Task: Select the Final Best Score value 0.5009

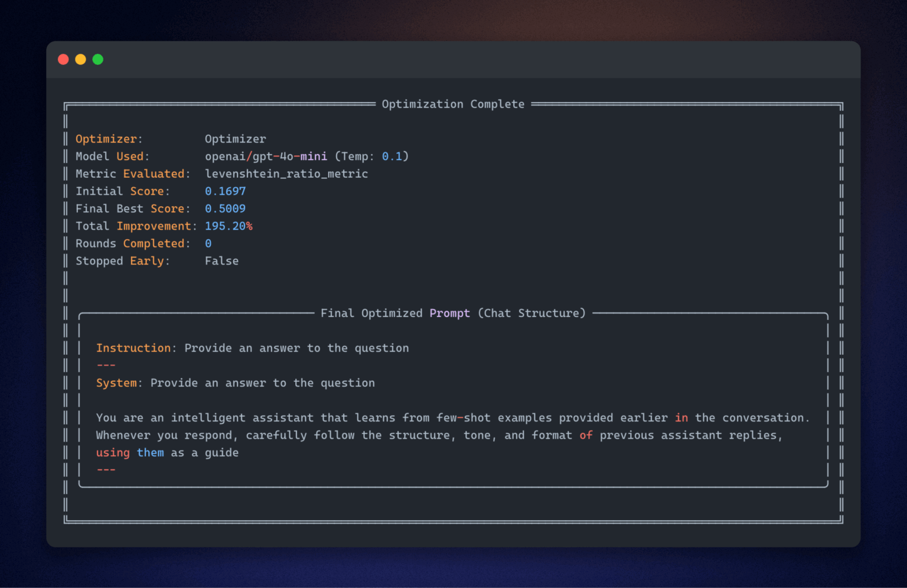Action: tap(225, 208)
